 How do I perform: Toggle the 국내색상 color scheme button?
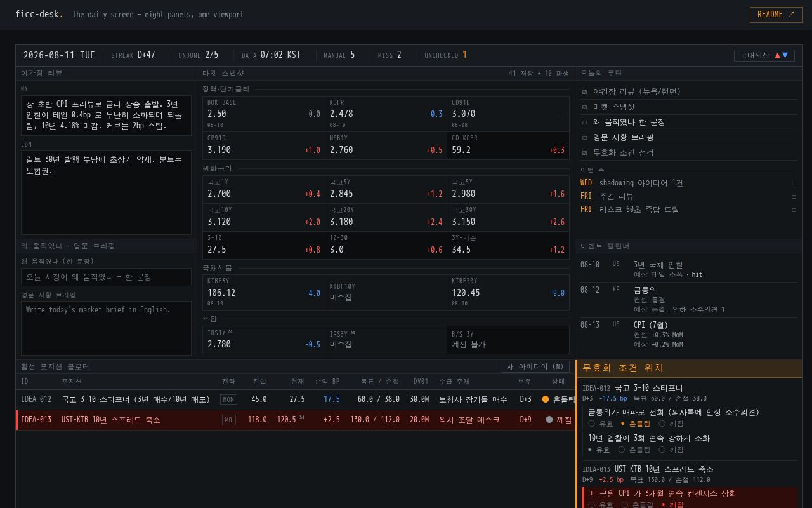[764, 55]
